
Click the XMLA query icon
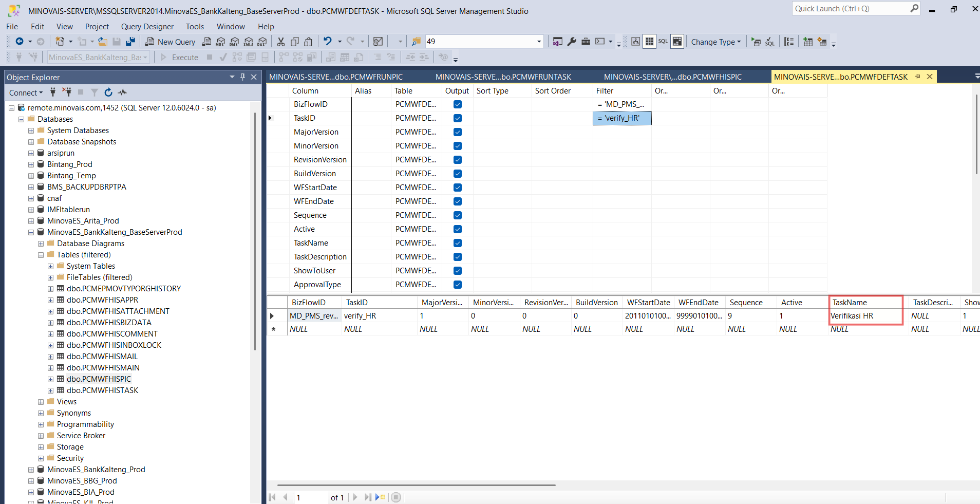coord(249,42)
